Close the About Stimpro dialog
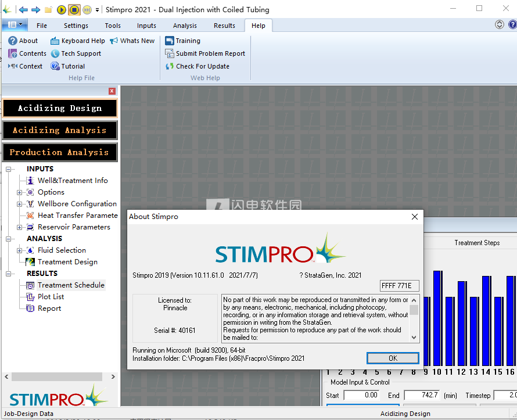This screenshot has height=420, width=517. tap(414, 217)
